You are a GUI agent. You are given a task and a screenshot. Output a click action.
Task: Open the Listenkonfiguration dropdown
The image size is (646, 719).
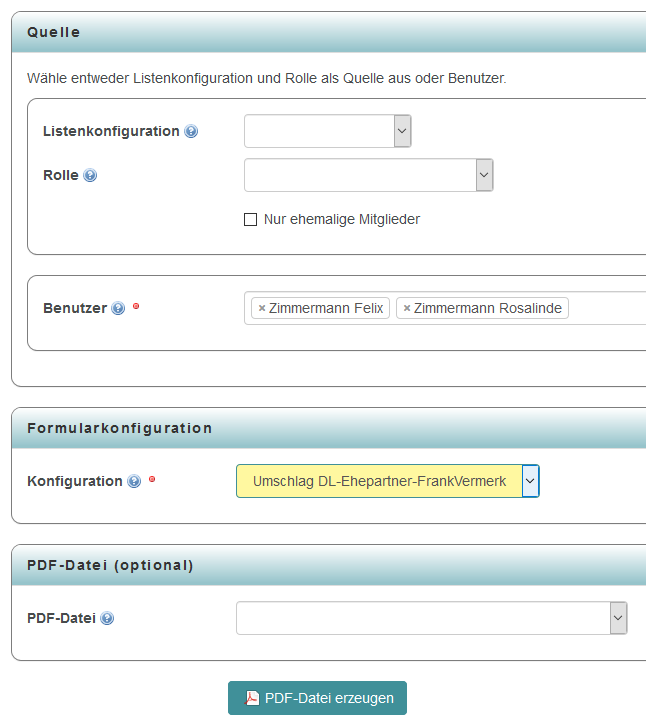point(328,131)
